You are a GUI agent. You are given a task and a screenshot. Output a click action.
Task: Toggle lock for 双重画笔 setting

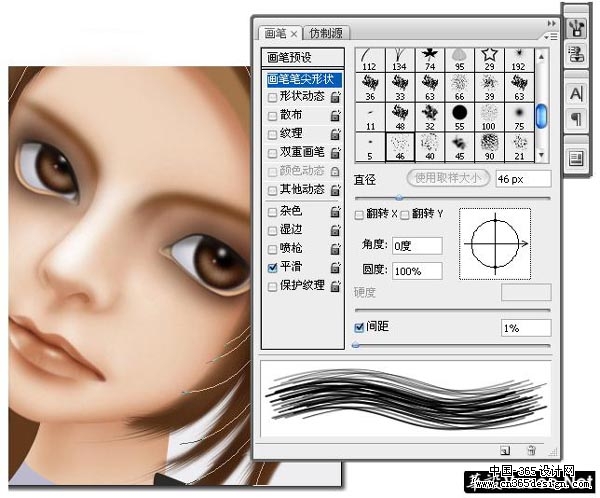coord(335,153)
